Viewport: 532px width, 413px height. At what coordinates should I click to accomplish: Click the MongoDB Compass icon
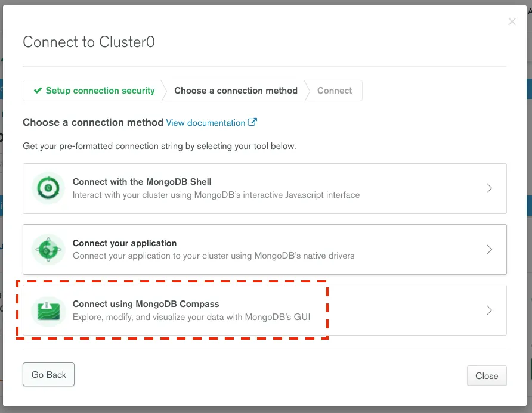(x=48, y=310)
